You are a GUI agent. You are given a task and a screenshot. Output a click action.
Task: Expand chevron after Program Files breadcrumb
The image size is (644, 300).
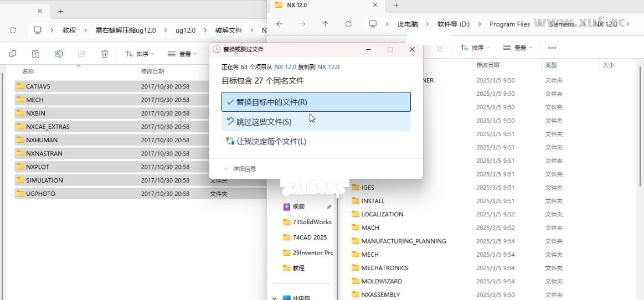[x=540, y=24]
